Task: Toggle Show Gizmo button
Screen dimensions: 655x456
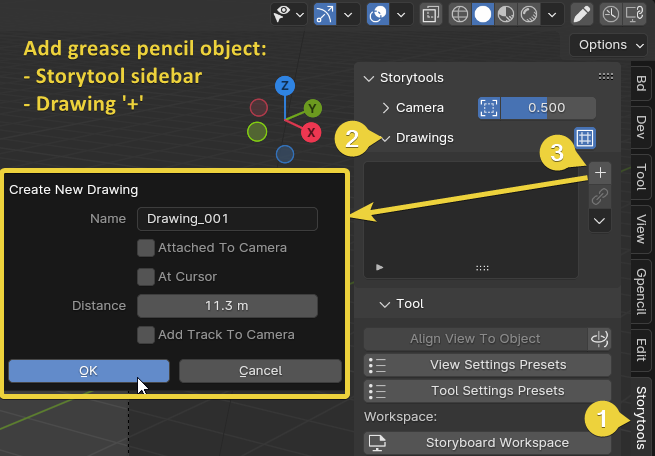Action: pos(325,15)
